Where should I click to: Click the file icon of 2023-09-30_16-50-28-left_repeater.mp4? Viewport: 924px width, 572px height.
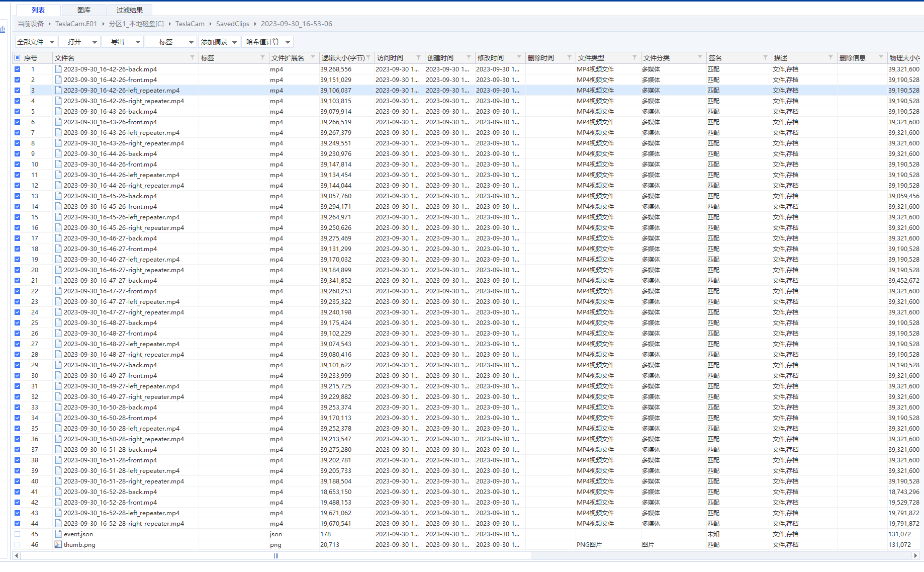58,428
